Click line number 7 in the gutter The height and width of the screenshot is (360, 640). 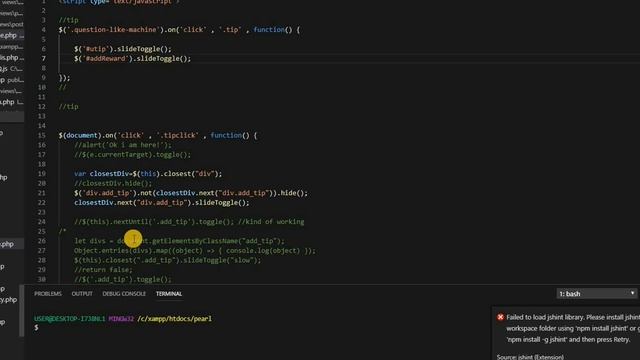pos(44,59)
